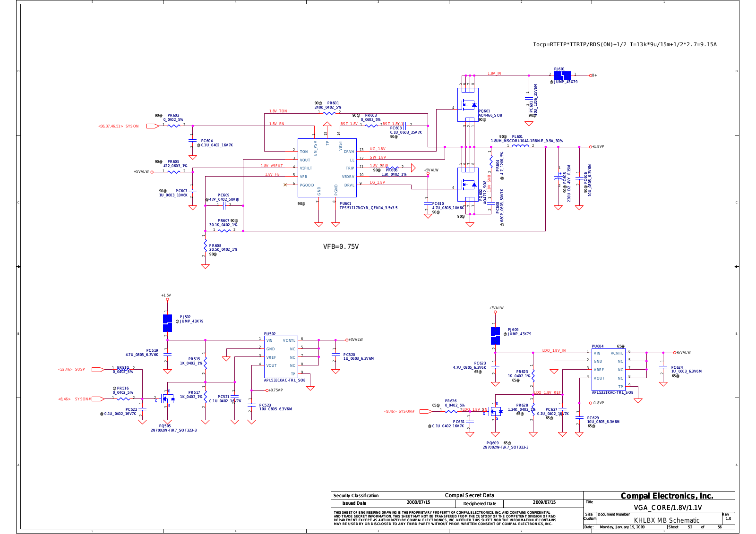Select the PC604 capacitor symbol
This screenshot has width=756, height=534.
(192, 141)
